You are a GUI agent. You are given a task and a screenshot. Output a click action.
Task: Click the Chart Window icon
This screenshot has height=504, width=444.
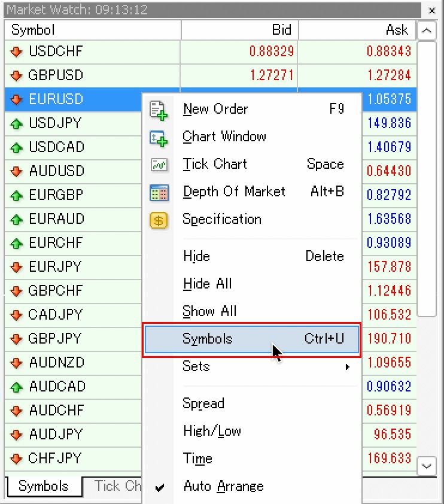(159, 138)
